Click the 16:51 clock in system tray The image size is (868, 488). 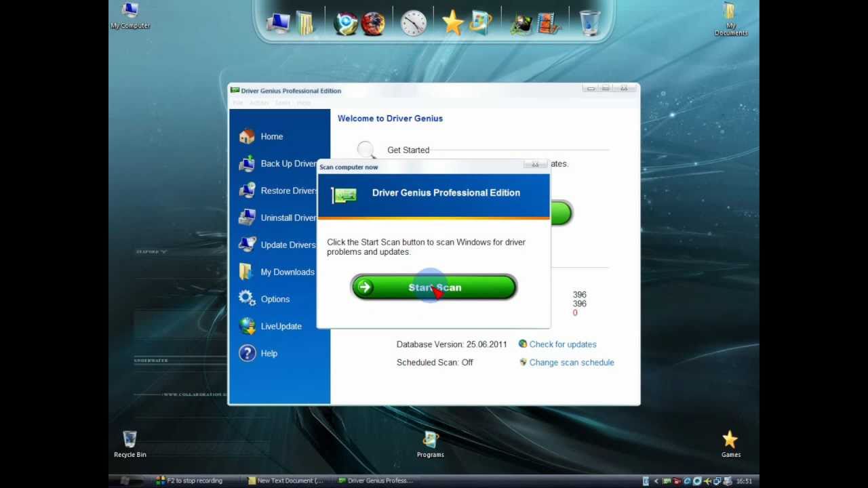744,481
